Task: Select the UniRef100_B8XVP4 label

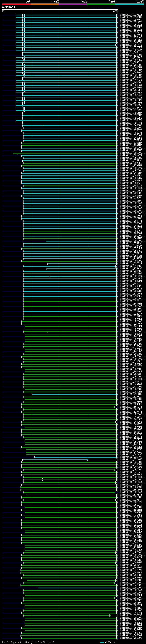Action: pyautogui.click(x=131, y=281)
